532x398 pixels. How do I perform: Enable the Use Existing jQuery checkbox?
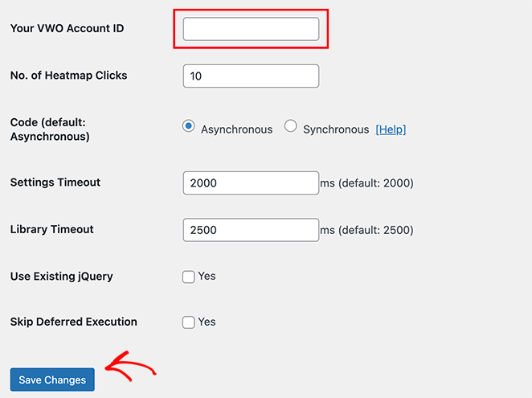pos(189,277)
